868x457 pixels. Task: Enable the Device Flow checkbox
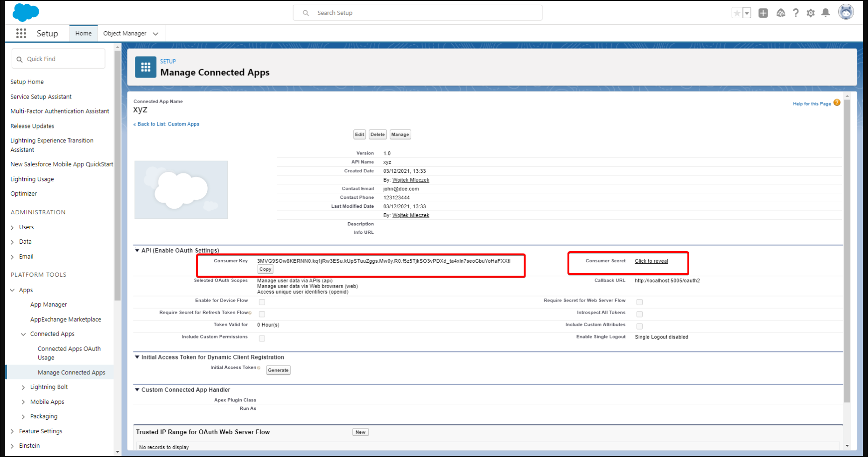point(262,302)
